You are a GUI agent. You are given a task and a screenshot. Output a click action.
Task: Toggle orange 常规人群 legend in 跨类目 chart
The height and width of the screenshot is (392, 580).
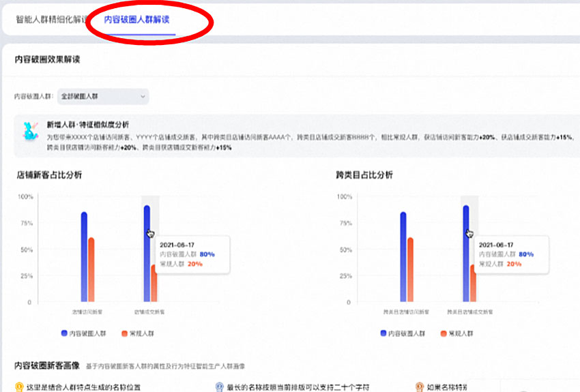(456, 333)
